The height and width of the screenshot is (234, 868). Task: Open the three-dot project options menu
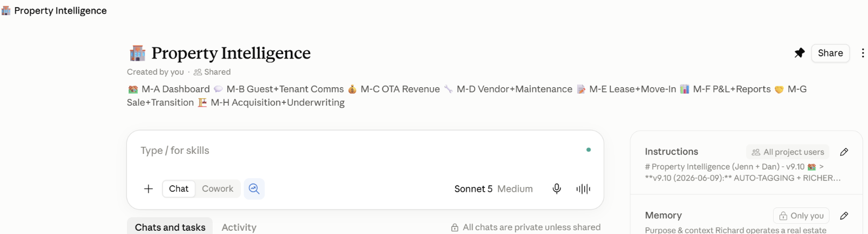pos(863,53)
